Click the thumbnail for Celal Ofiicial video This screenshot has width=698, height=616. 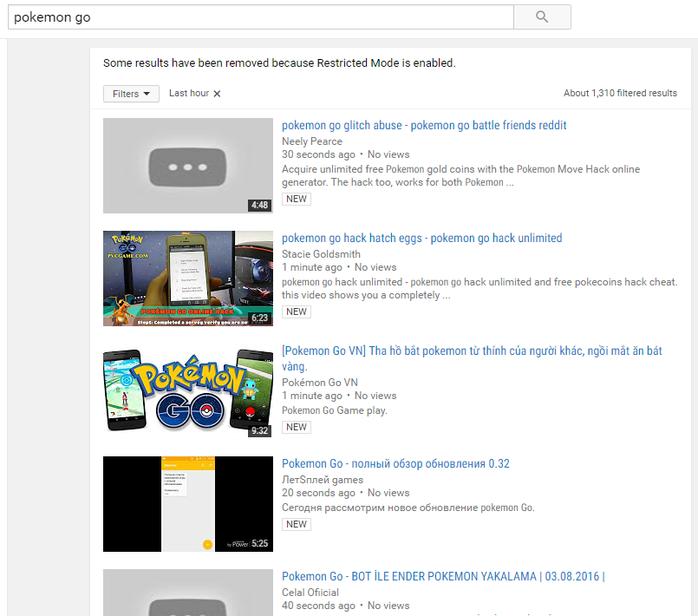point(188,593)
